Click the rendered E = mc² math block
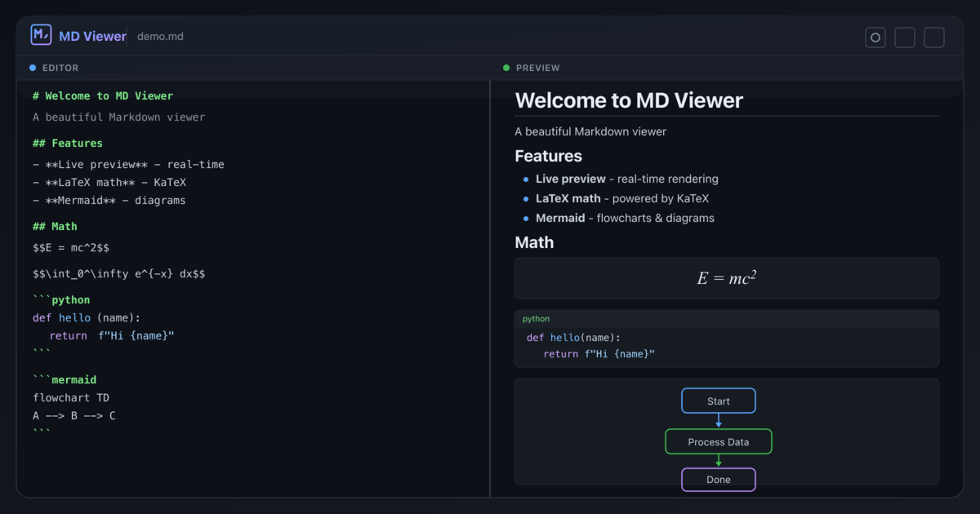The width and height of the screenshot is (980, 514). (725, 277)
